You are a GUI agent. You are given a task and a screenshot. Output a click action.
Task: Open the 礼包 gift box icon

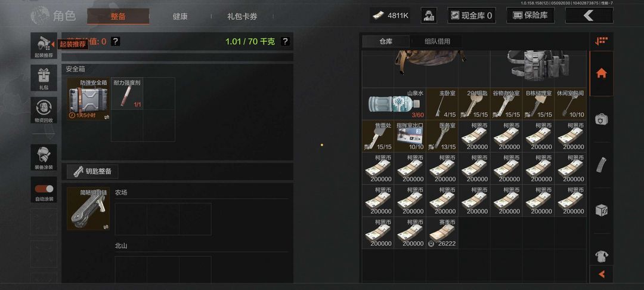[x=44, y=78]
